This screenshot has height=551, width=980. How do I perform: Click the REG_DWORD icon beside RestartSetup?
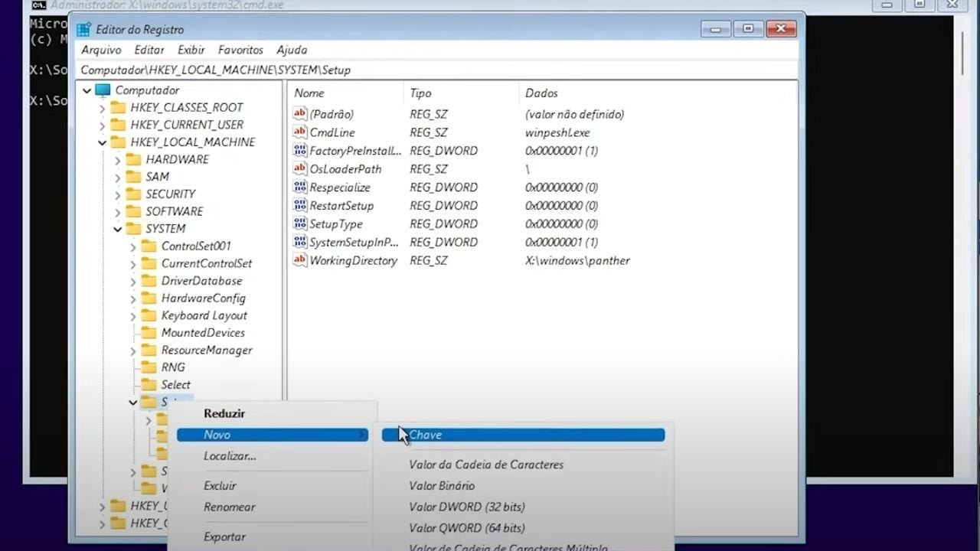[299, 205]
